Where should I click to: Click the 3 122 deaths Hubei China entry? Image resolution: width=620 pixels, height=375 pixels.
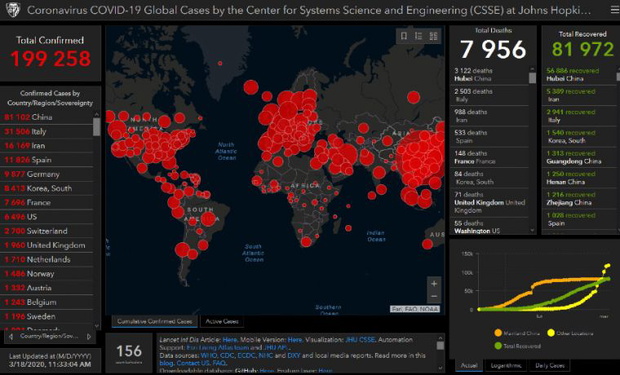point(490,75)
